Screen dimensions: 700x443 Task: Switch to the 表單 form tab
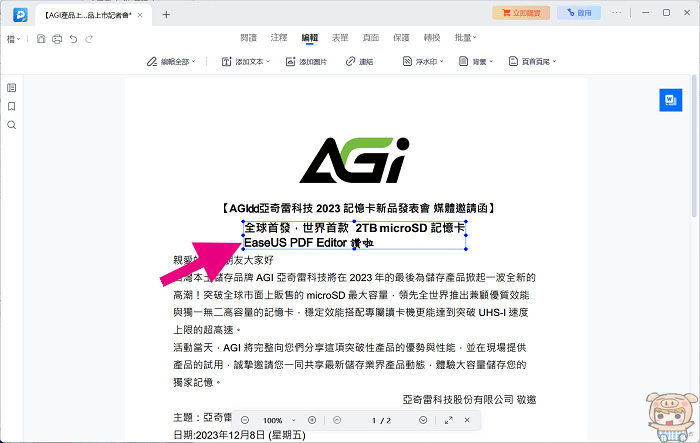340,38
